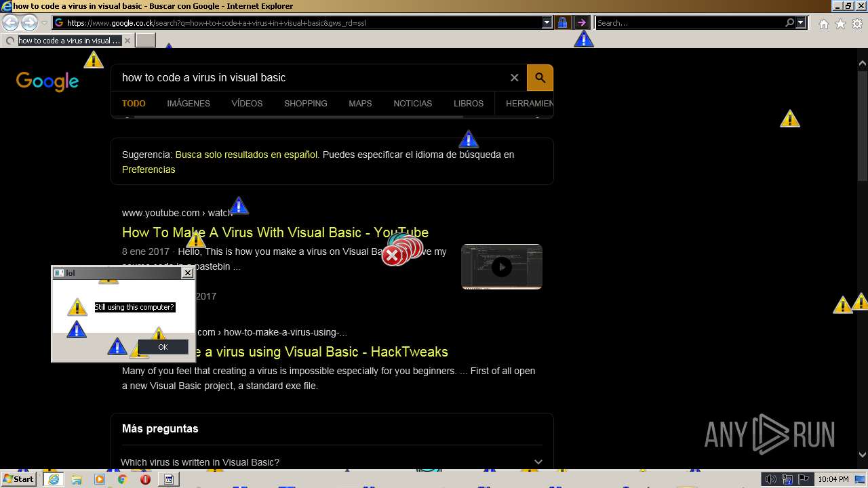Open the LIBROS tab
Screen dimensions: 868x488
coord(469,104)
